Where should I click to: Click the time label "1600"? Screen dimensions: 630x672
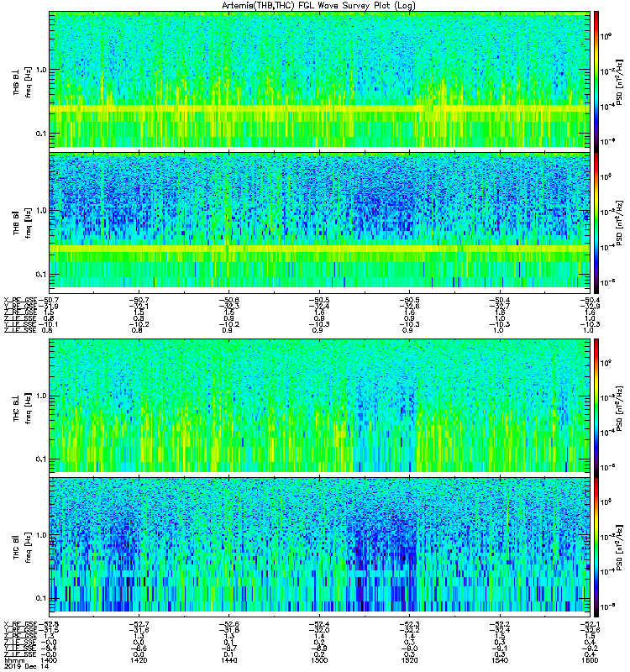pyautogui.click(x=591, y=660)
